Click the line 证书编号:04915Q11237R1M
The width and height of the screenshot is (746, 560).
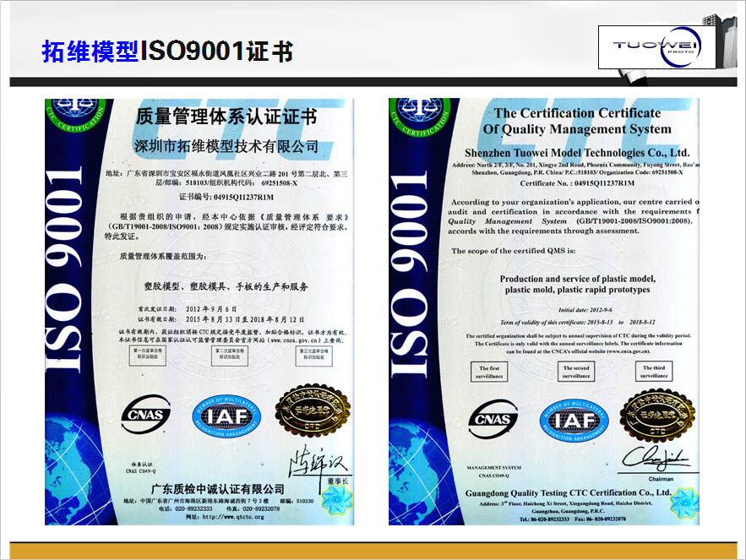click(226, 197)
